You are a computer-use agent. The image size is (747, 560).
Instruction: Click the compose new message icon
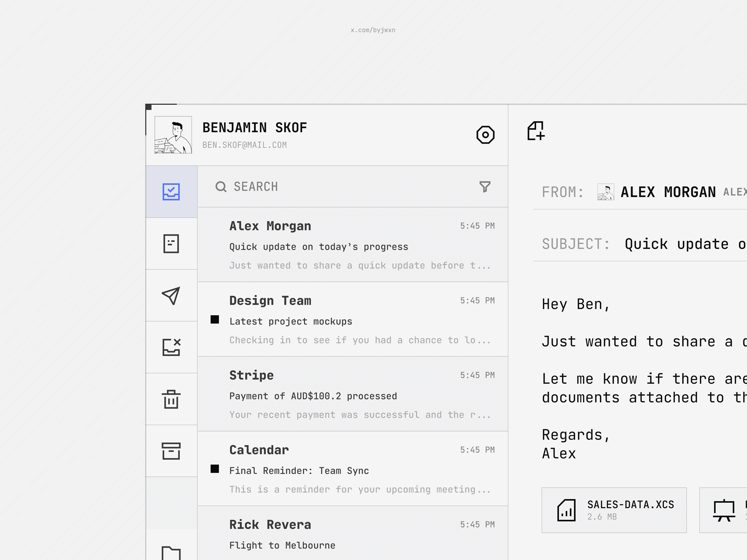[536, 131]
